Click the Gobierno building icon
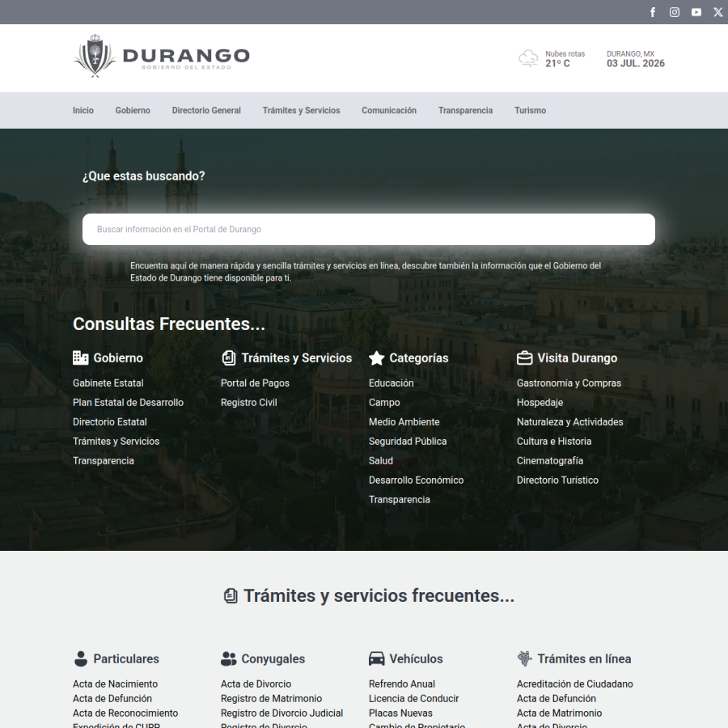This screenshot has height=728, width=728. pyautogui.click(x=81, y=358)
